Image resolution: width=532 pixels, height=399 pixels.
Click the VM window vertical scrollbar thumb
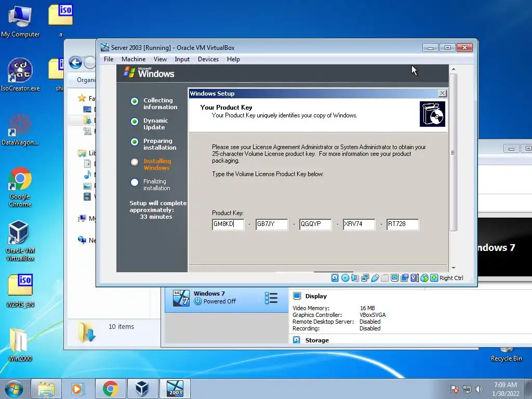click(x=453, y=152)
